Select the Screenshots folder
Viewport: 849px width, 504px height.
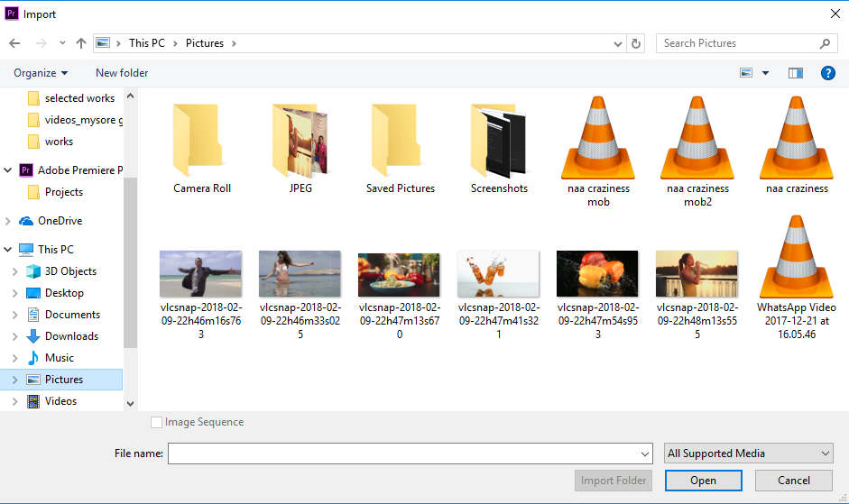499,148
